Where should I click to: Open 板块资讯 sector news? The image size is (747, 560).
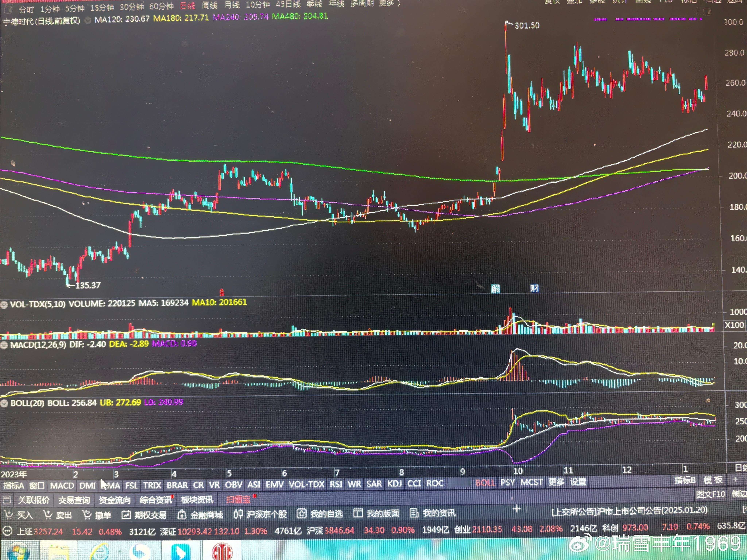click(x=197, y=499)
